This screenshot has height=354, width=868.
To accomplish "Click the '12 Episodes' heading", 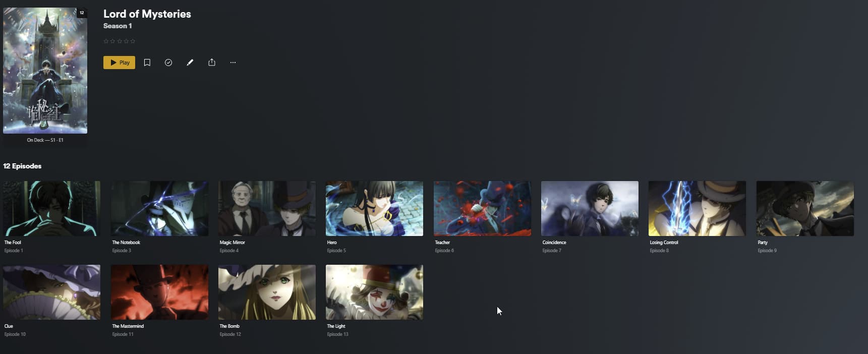I will pos(22,166).
